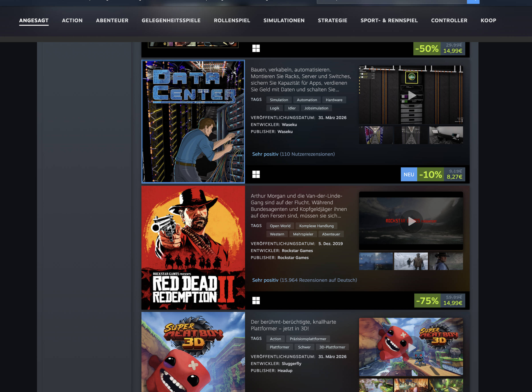Click the search input field
This screenshot has width=532, height=392.
392,1
